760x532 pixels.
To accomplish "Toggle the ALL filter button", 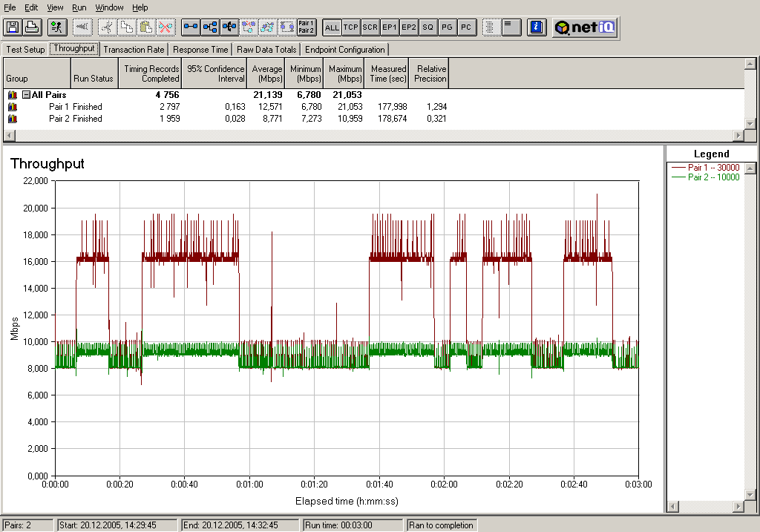I will (332, 27).
